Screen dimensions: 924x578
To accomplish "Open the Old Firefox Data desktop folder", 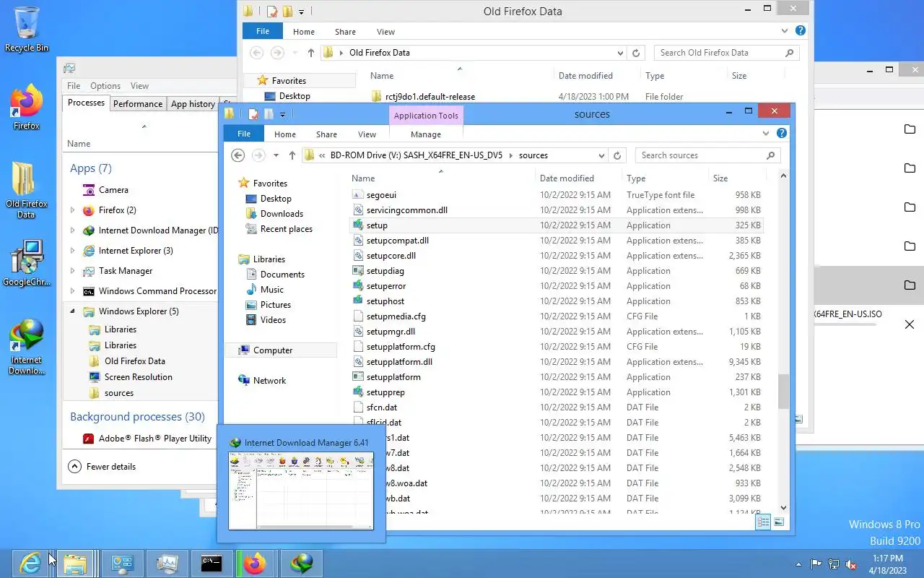I will pos(27,189).
